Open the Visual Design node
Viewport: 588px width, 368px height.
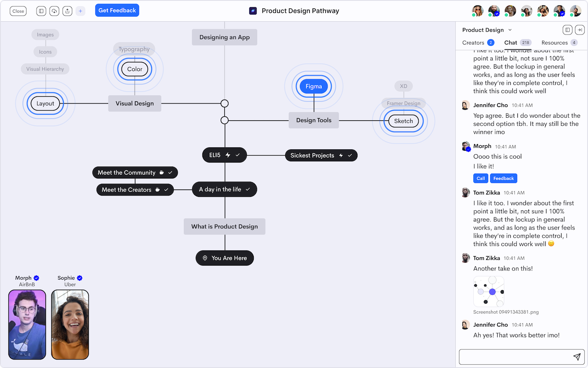click(135, 103)
